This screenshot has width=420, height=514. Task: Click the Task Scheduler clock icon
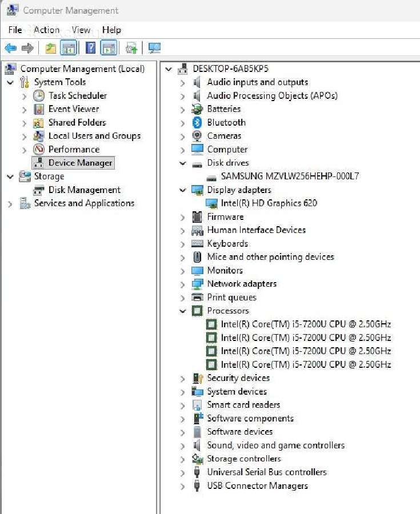[x=39, y=96]
